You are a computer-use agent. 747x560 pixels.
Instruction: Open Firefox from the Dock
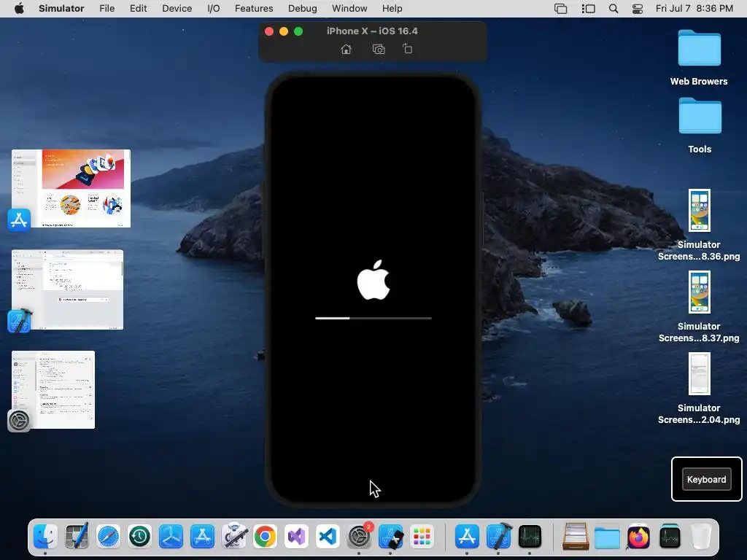coord(638,537)
